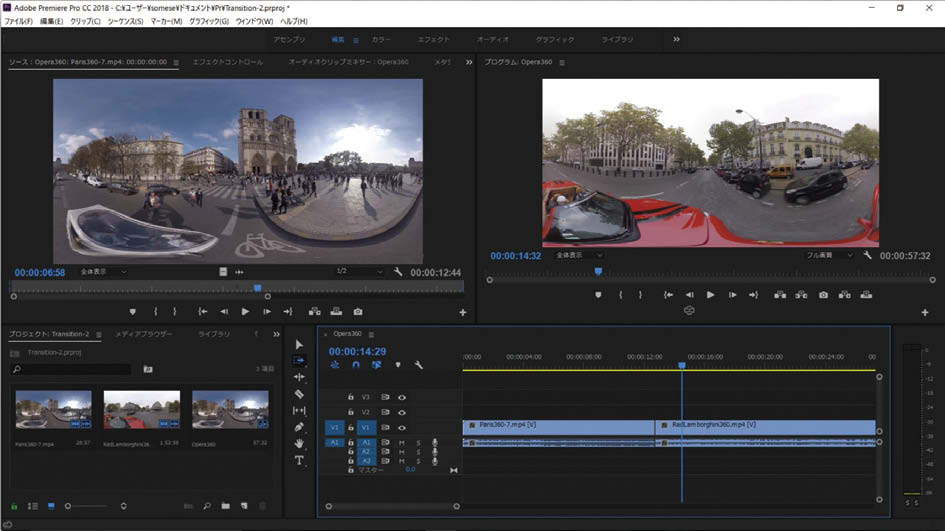Open Source monitor 1/2 resolution dropdown
945x531 pixels.
(x=359, y=272)
